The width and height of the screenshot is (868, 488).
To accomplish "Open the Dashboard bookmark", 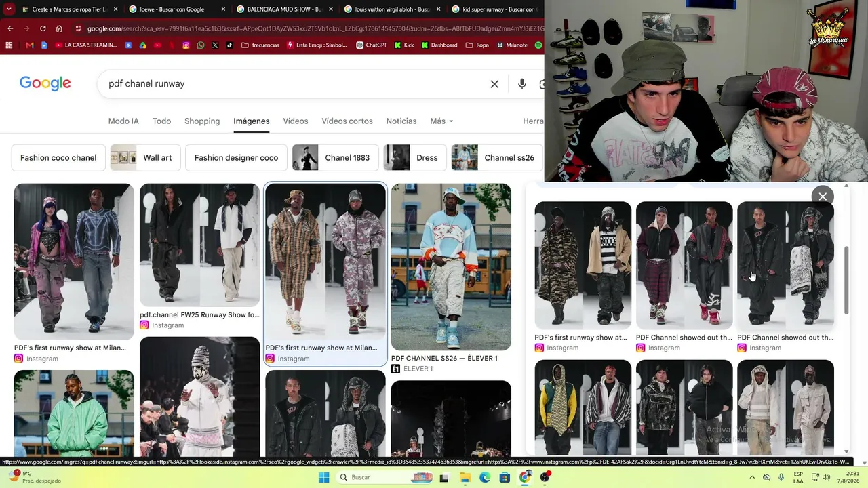I will point(439,45).
